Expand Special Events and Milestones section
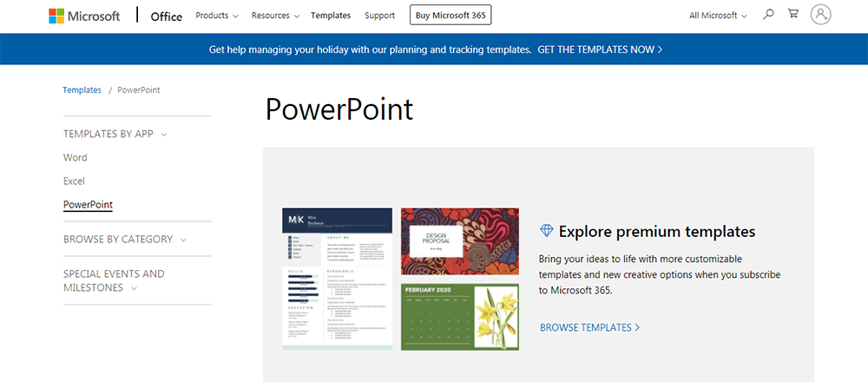This screenshot has height=382, width=868. click(114, 280)
